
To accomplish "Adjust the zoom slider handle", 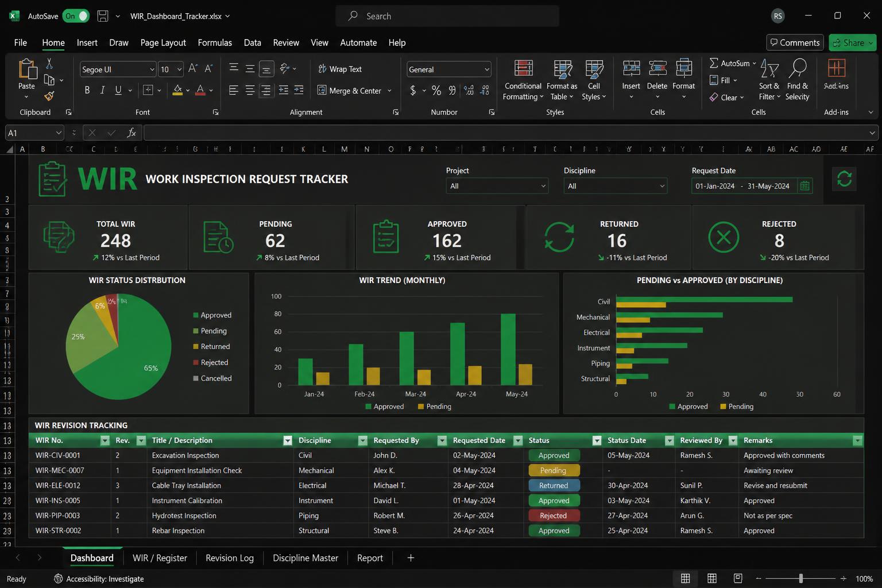I will (801, 578).
